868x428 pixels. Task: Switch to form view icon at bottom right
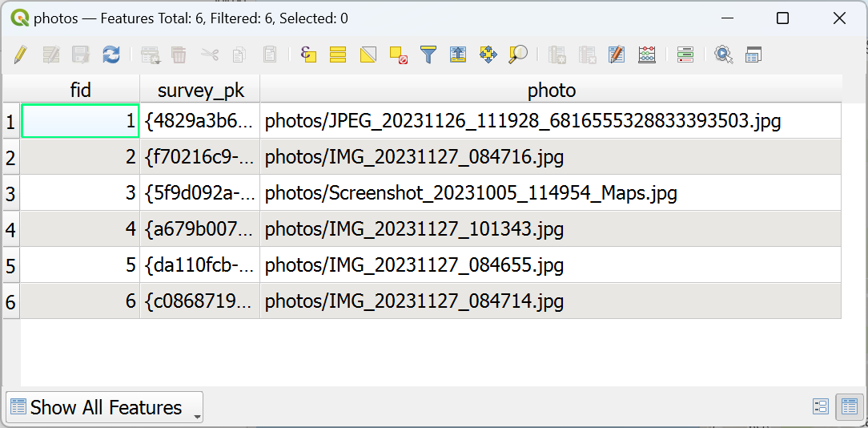click(x=821, y=406)
